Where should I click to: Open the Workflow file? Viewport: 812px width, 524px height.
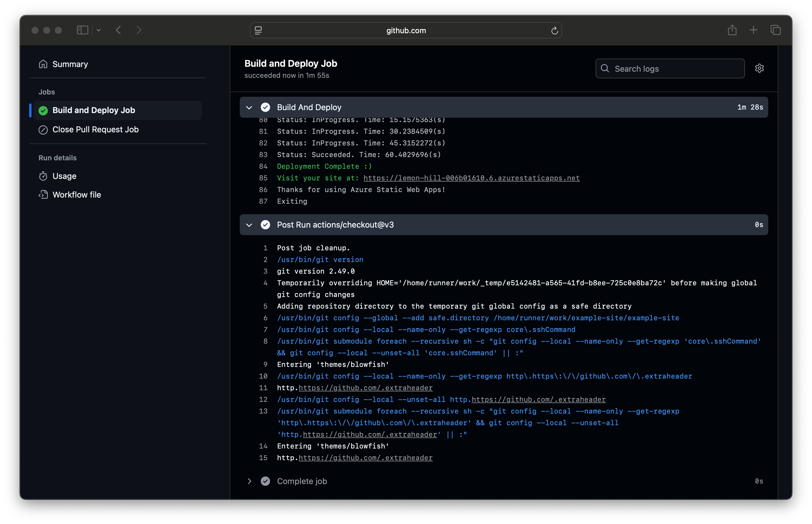(x=77, y=195)
